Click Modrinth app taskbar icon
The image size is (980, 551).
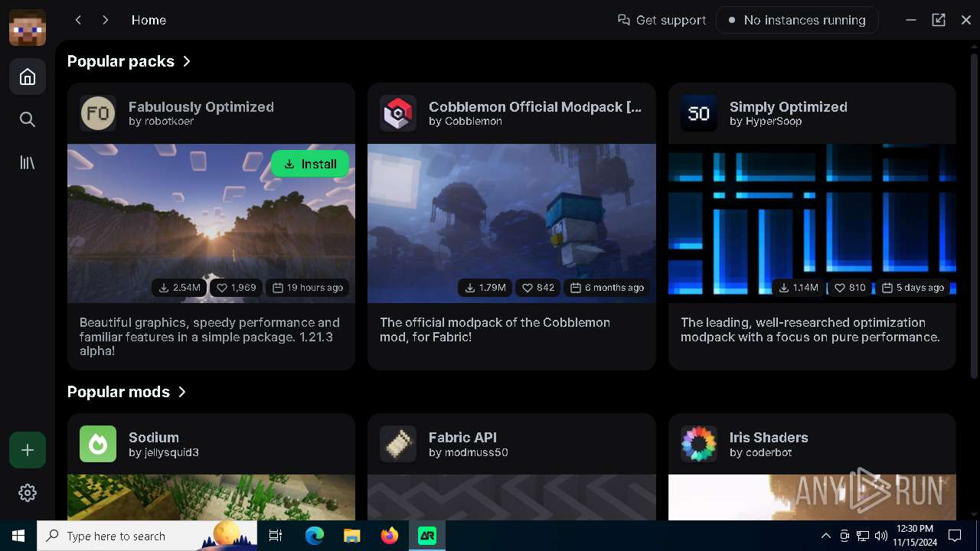[427, 536]
